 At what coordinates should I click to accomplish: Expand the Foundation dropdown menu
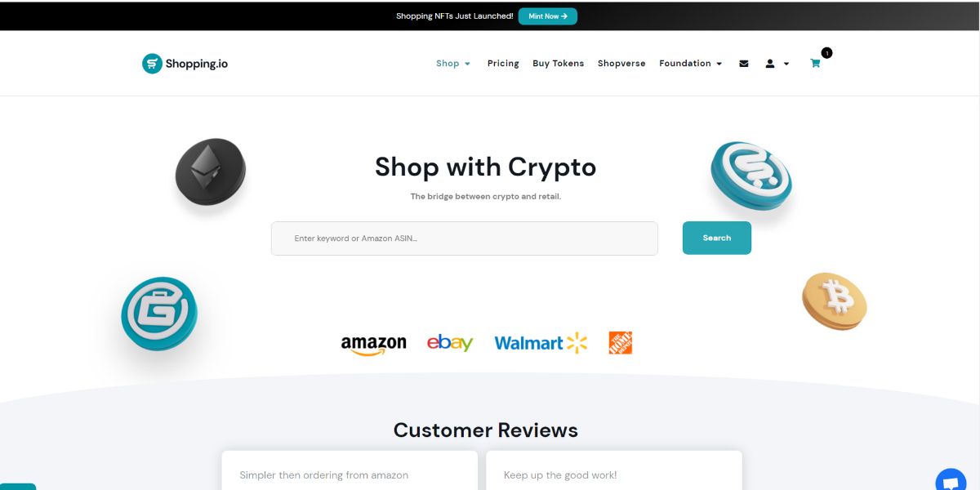point(691,63)
